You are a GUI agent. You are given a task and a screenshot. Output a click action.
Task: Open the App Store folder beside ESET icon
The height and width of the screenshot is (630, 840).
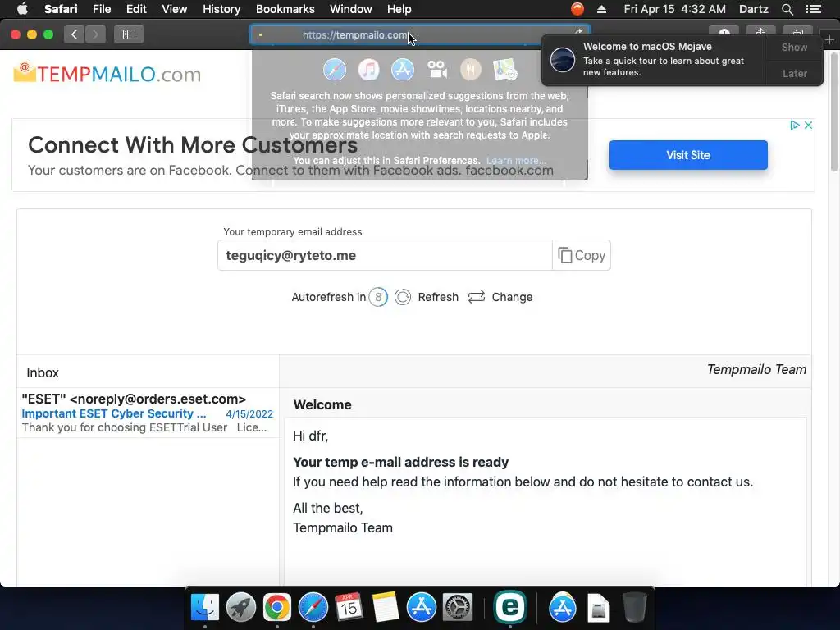[x=563, y=607]
